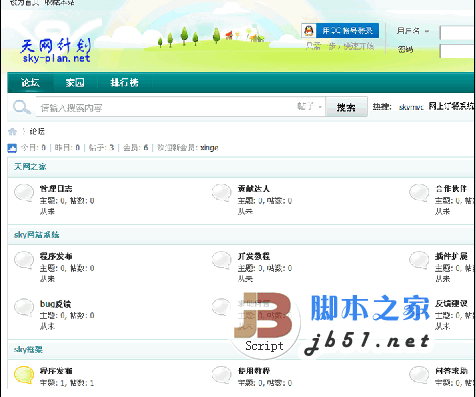Viewport: 476px width, 397px height.
Task: Open the 帖子 search-type dropdown
Action: [x=309, y=106]
